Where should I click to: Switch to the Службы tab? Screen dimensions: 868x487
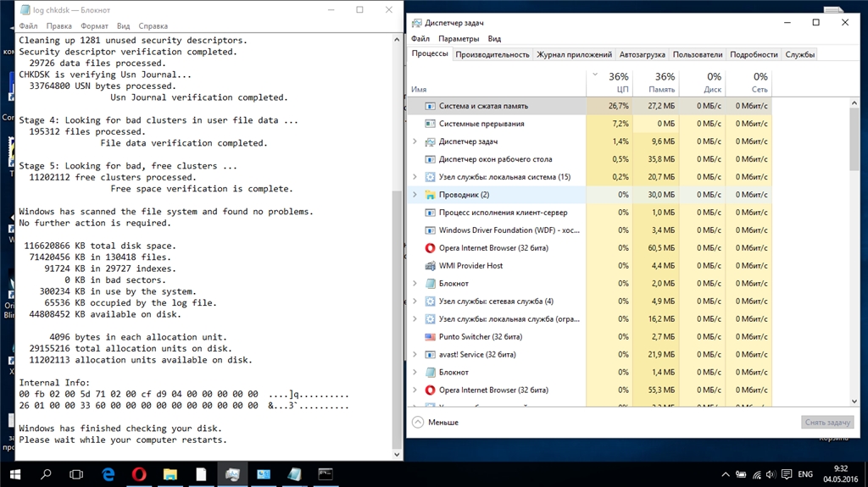[x=800, y=54]
